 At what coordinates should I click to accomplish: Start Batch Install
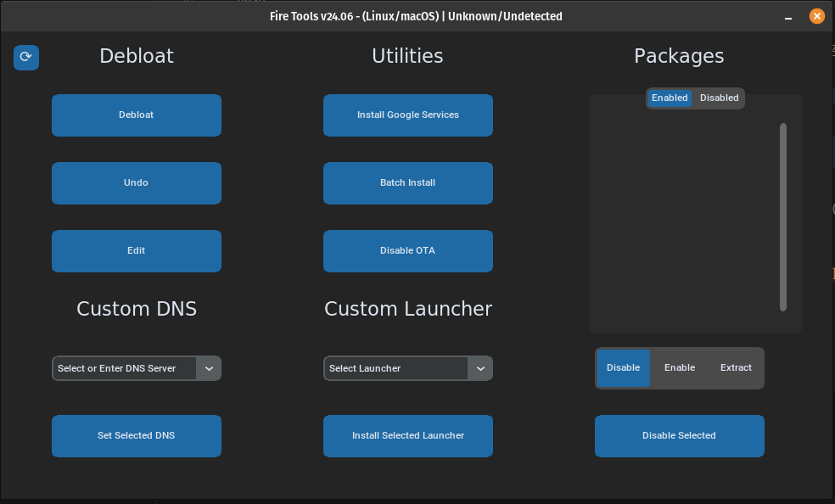407,183
